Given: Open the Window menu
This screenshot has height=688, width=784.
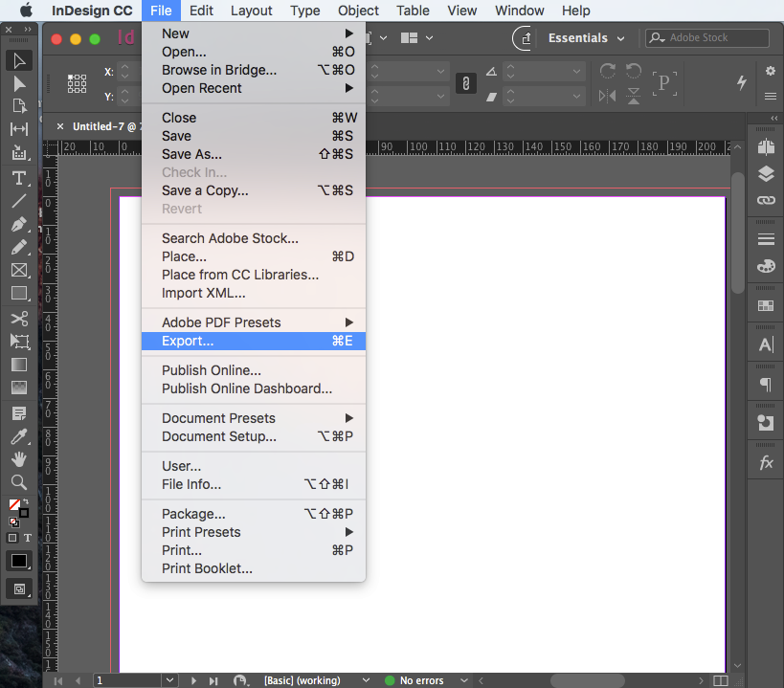Looking at the screenshot, I should (519, 11).
